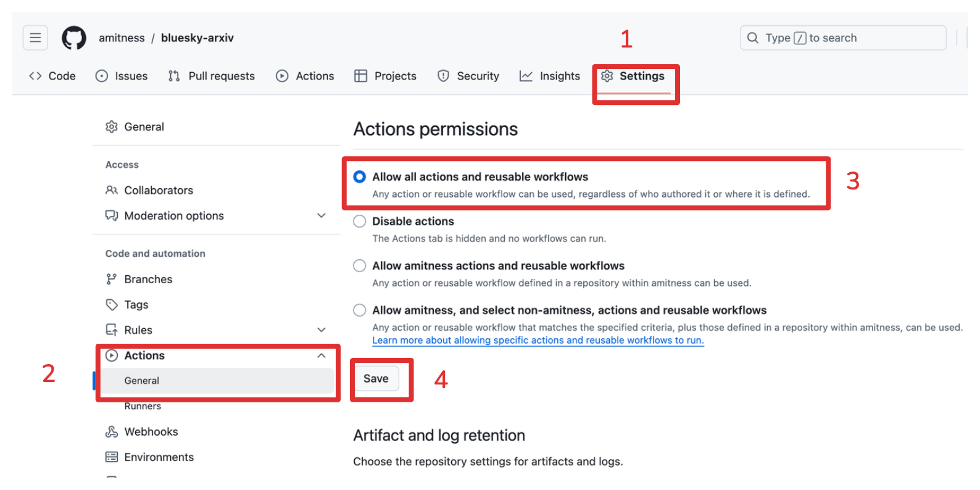Screen dimensions: 980x490
Task: Click the Insights graph icon
Action: point(526,76)
